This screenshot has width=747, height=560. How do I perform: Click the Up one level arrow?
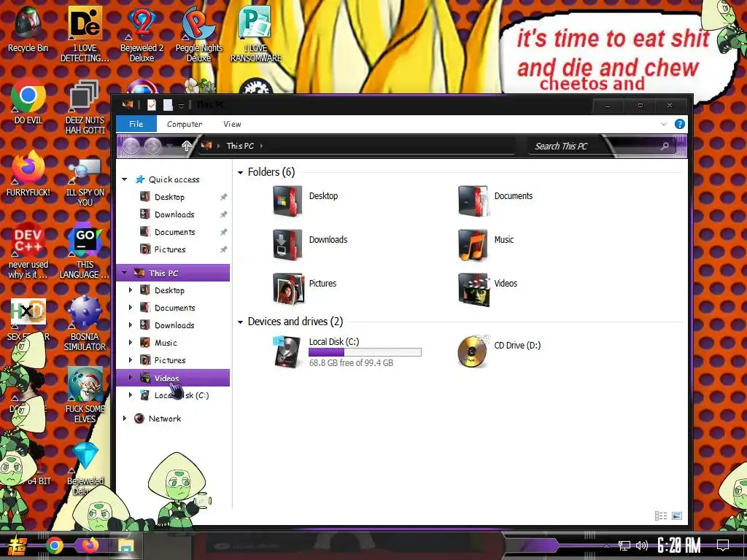(186, 146)
